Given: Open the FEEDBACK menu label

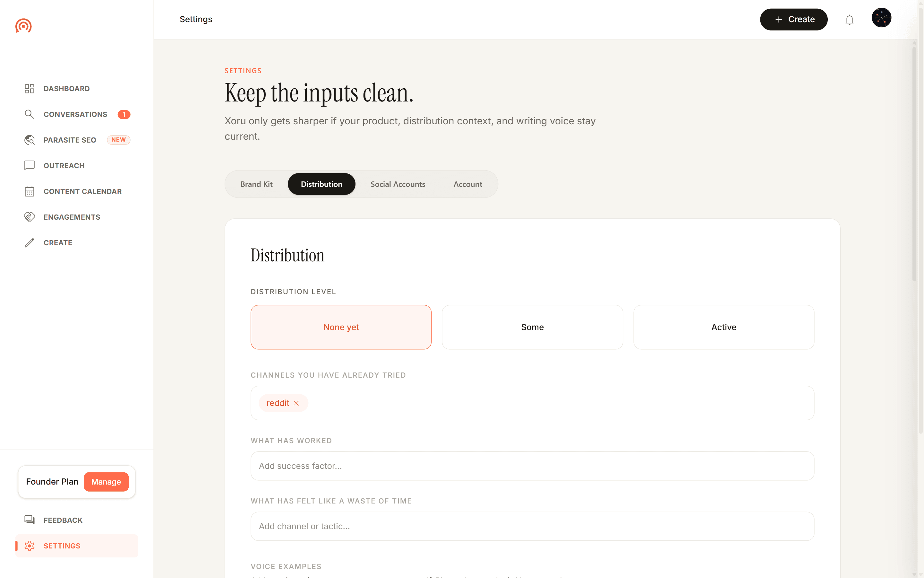Looking at the screenshot, I should 63,520.
